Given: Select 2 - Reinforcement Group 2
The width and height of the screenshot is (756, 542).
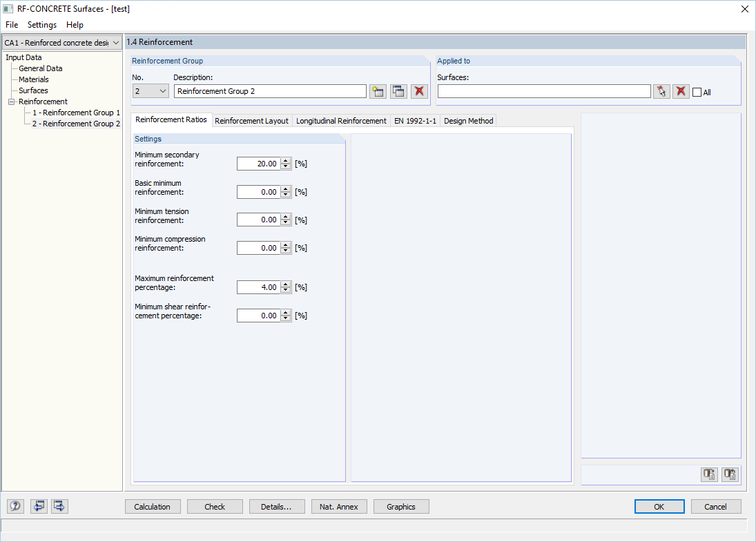Looking at the screenshot, I should [76, 124].
